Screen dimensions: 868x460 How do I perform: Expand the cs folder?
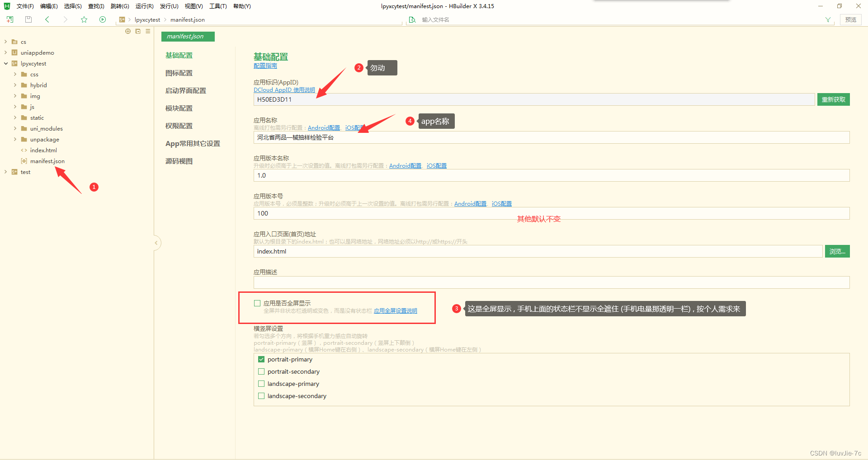(5, 42)
